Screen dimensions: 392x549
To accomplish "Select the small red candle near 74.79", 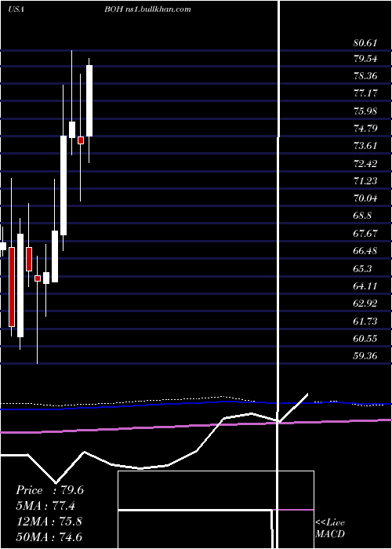I will [81, 140].
